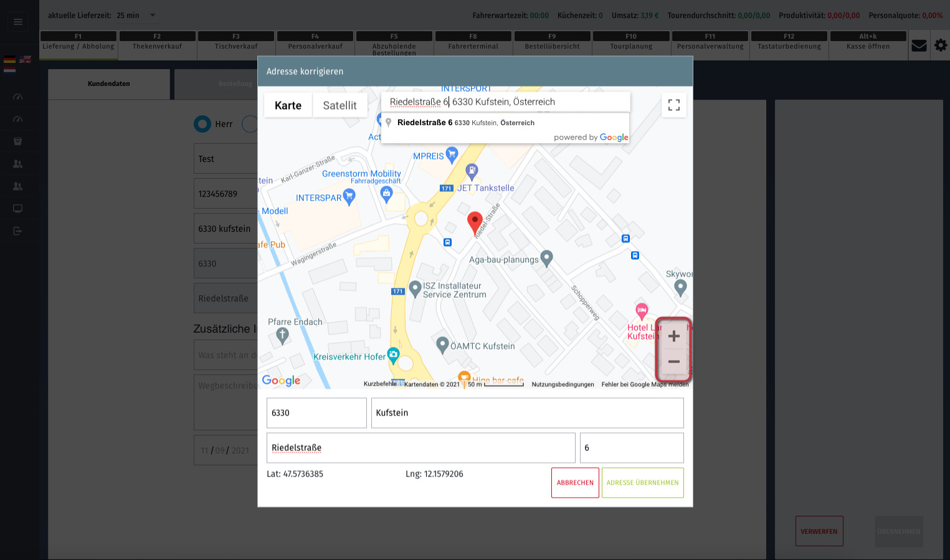Click the Lat: 47.5736385 text
Image resolution: width=950 pixels, height=560 pixels.
pos(295,474)
